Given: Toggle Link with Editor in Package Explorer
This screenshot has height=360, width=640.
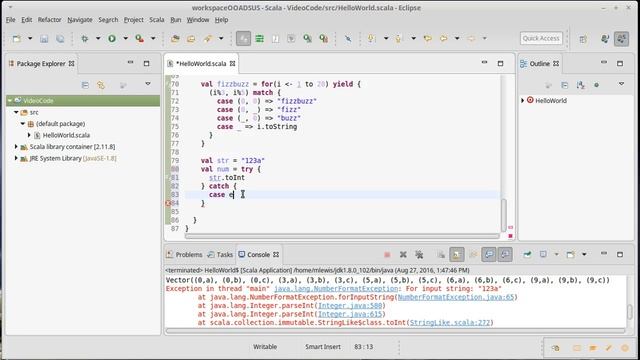Looking at the screenshot, I should tap(101, 85).
